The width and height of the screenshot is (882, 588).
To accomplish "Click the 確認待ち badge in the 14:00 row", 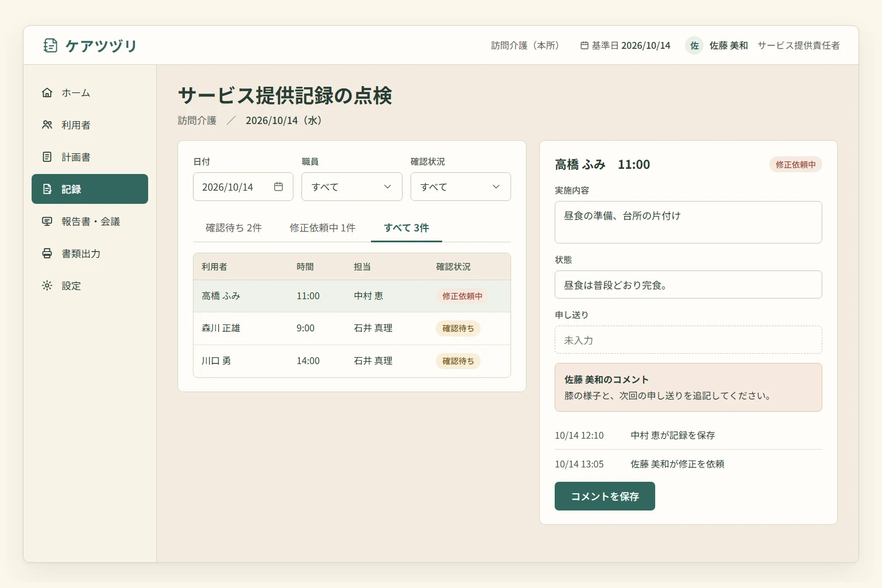I will point(458,361).
